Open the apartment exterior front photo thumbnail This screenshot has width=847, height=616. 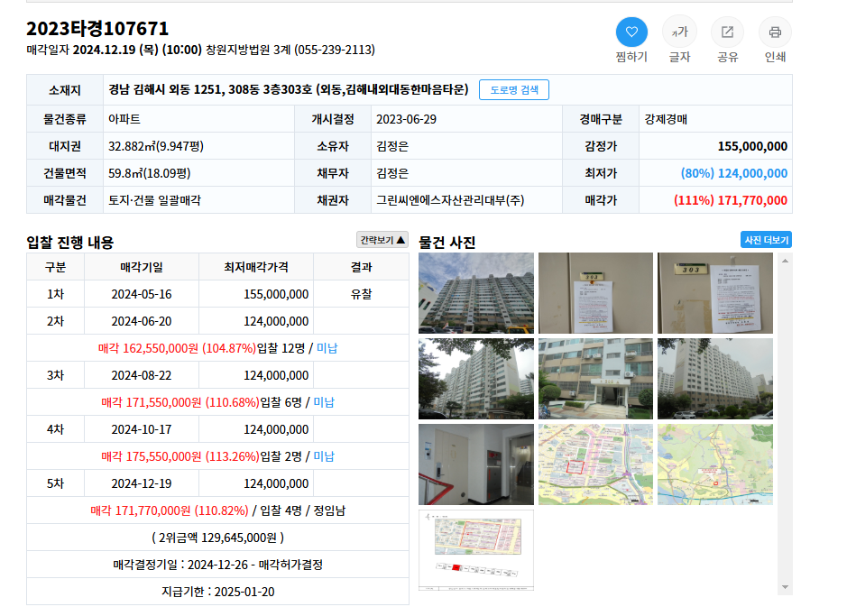476,293
